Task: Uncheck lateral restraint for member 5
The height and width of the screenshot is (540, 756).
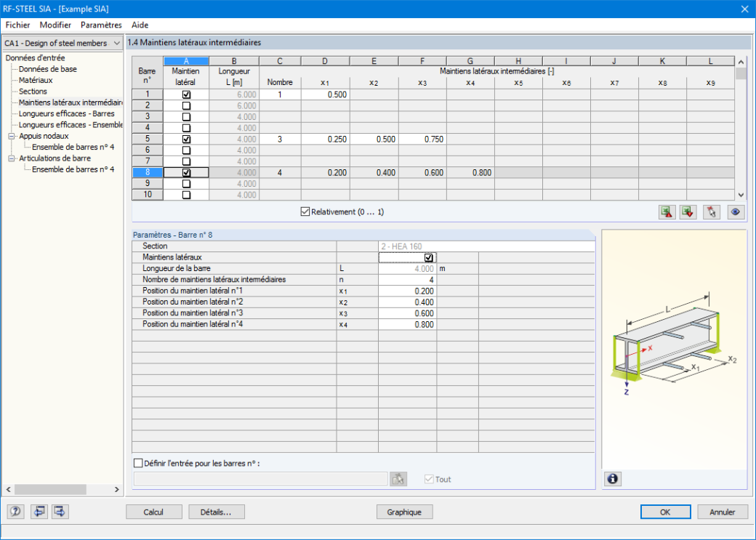Action: [x=186, y=140]
